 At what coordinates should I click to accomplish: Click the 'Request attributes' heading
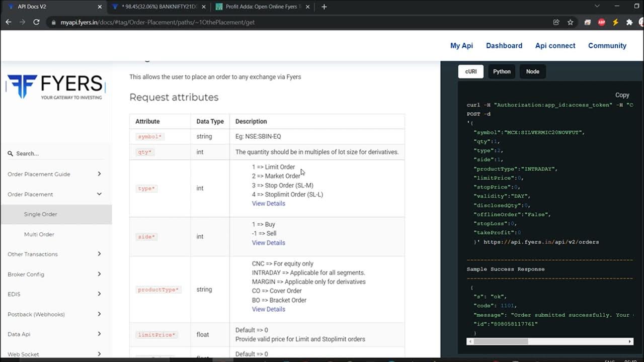click(x=174, y=97)
